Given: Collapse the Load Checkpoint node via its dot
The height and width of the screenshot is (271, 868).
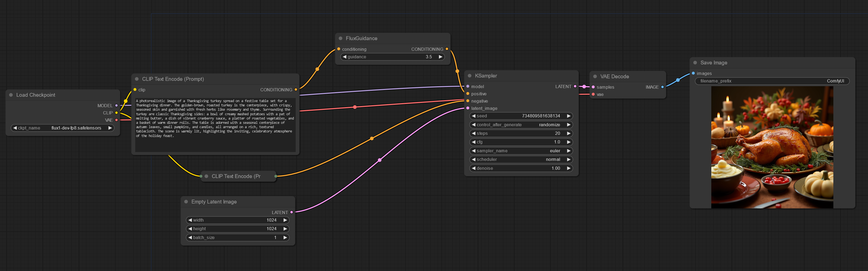Looking at the screenshot, I should 11,95.
